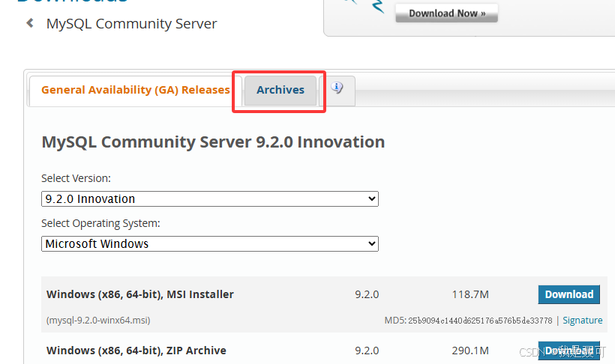615x364 pixels.
Task: Click the Windows (x86, 64-bit), MSI Installer title
Action: point(140,294)
